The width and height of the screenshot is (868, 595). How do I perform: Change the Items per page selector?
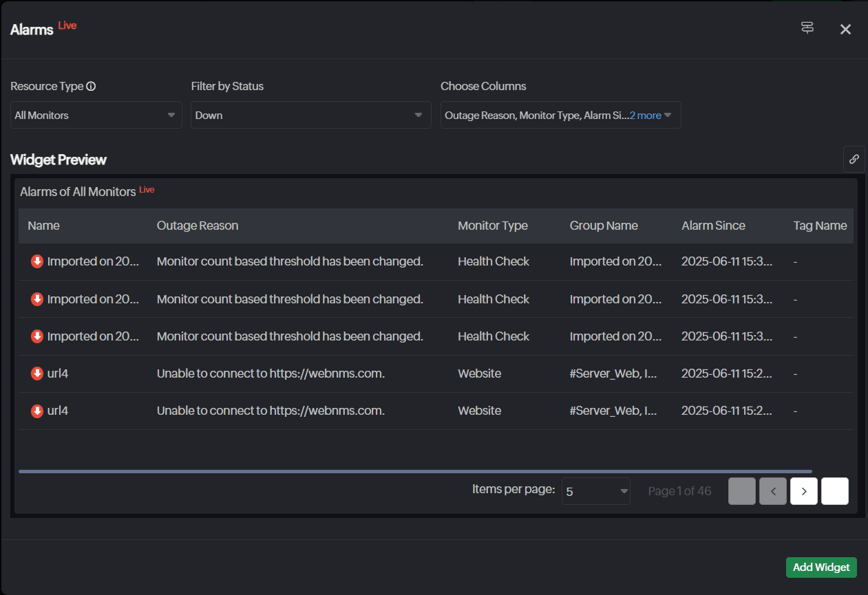click(595, 491)
